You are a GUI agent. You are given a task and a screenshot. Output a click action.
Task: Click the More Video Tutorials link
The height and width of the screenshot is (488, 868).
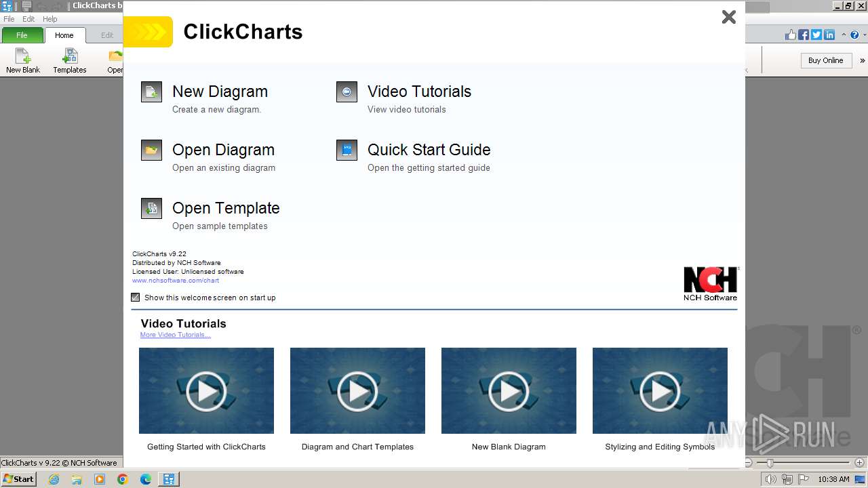pos(176,335)
